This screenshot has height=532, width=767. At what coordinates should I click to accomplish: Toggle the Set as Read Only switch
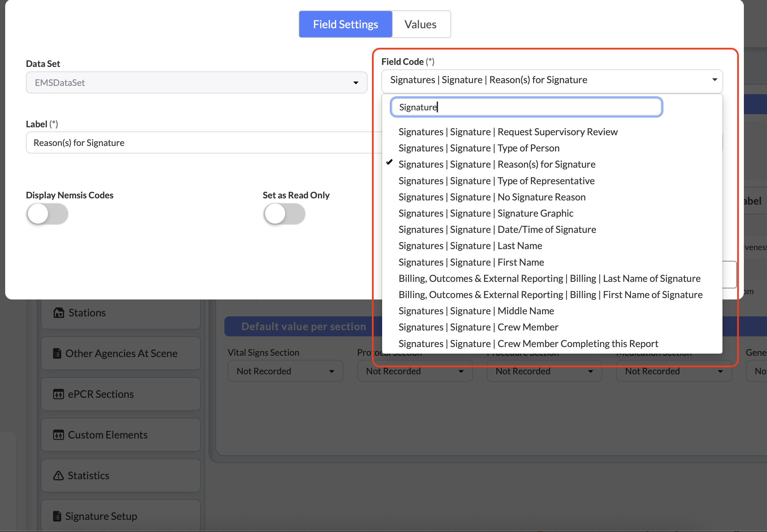[x=284, y=214]
